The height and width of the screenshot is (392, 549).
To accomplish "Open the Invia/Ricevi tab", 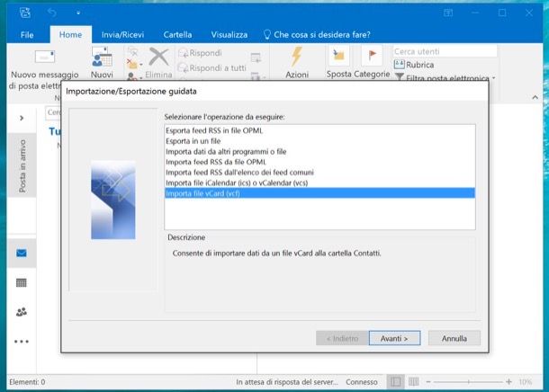I will pyautogui.click(x=122, y=35).
